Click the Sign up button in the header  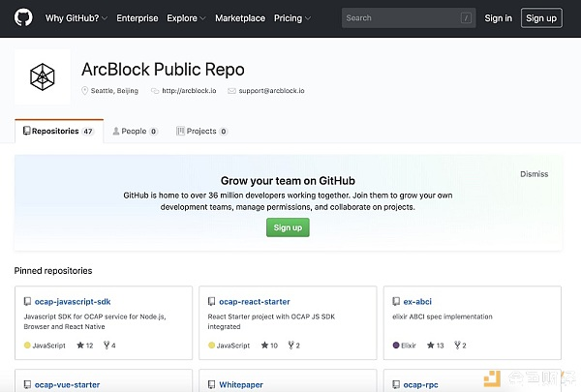(541, 18)
